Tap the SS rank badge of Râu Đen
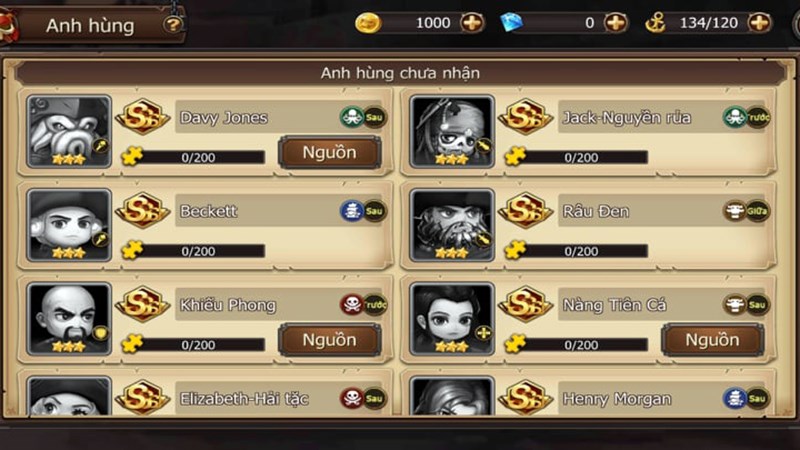The image size is (800, 450). [x=526, y=210]
